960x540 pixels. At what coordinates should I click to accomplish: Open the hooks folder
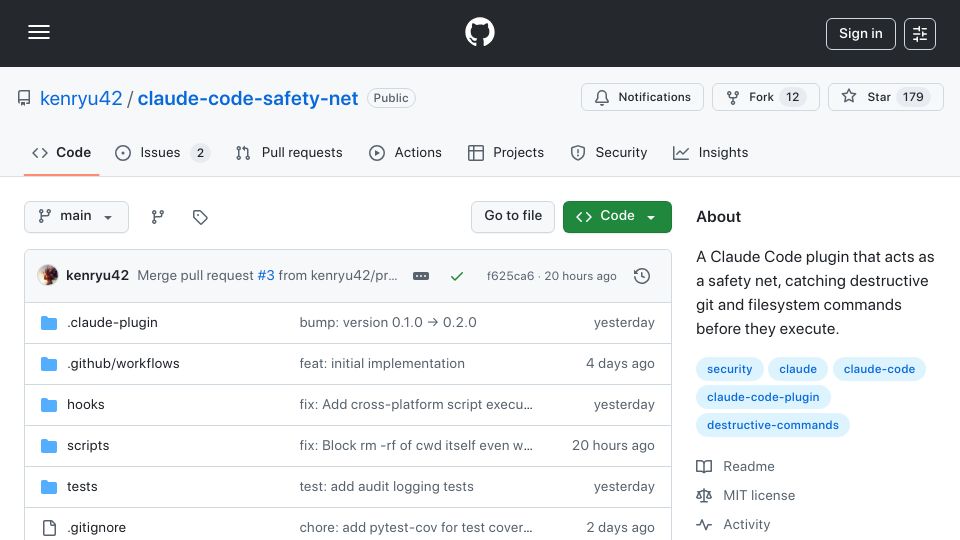click(x=86, y=405)
